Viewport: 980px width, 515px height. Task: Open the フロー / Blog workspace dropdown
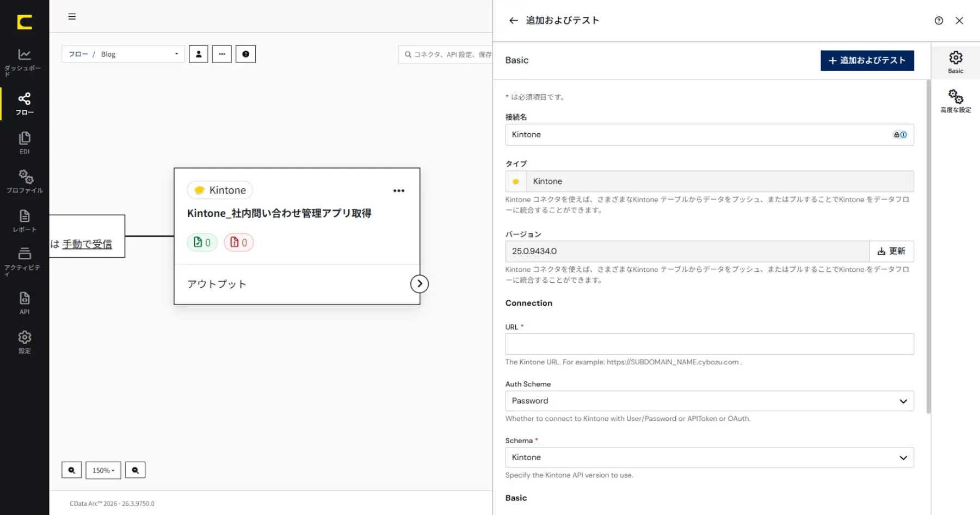124,54
